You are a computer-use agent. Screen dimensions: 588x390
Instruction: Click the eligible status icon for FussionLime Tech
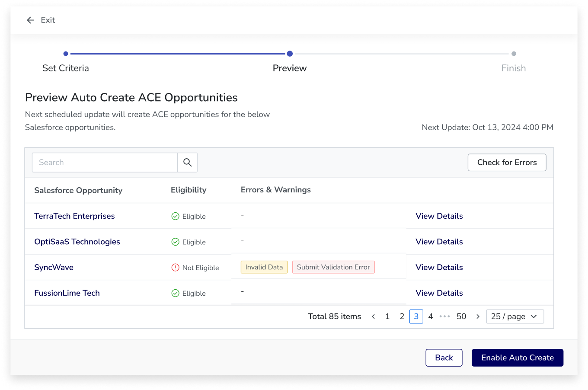pyautogui.click(x=176, y=293)
